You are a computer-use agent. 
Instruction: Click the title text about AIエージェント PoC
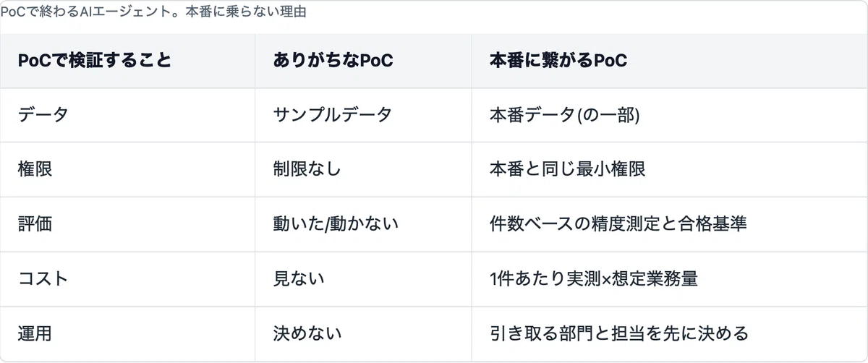click(153, 13)
